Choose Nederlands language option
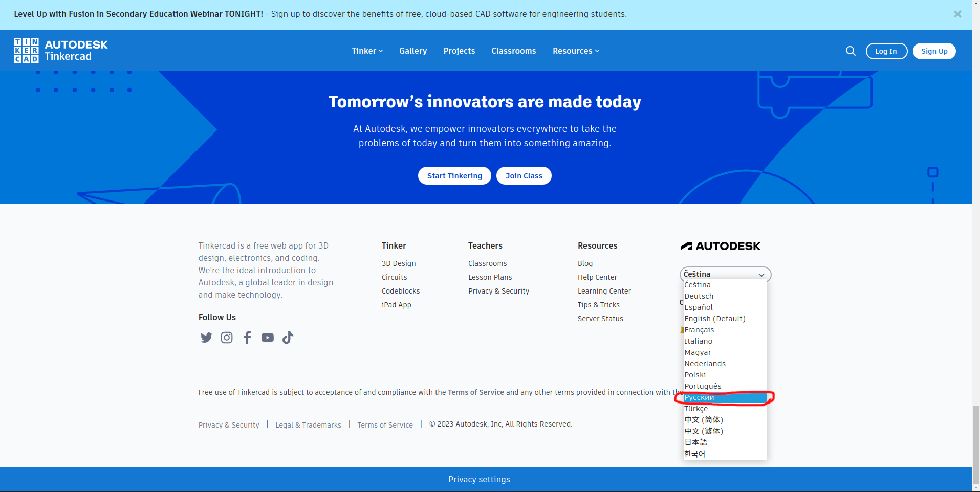Image resolution: width=980 pixels, height=492 pixels. pos(725,364)
